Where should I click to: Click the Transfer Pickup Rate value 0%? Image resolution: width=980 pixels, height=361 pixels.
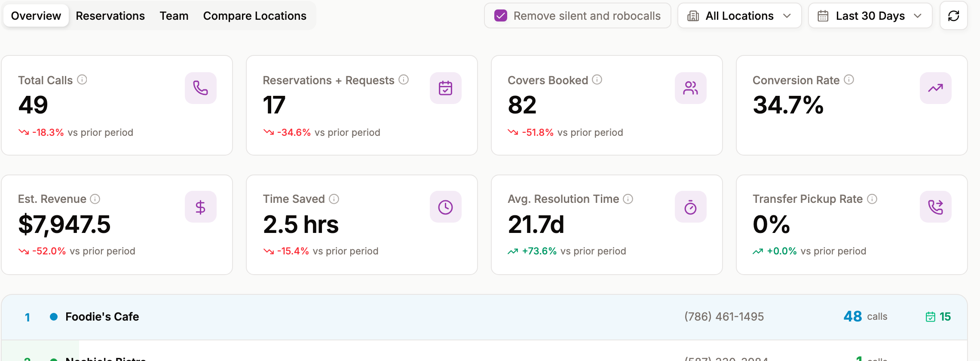tap(772, 225)
